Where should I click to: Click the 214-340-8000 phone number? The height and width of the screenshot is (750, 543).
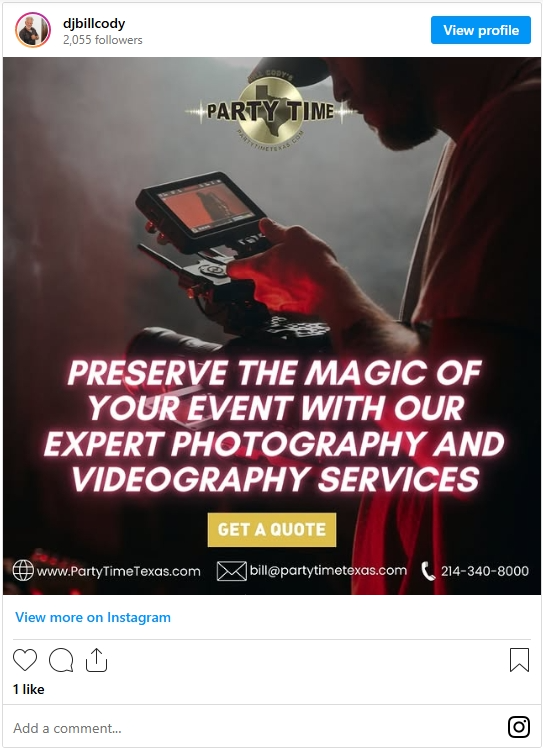click(485, 571)
